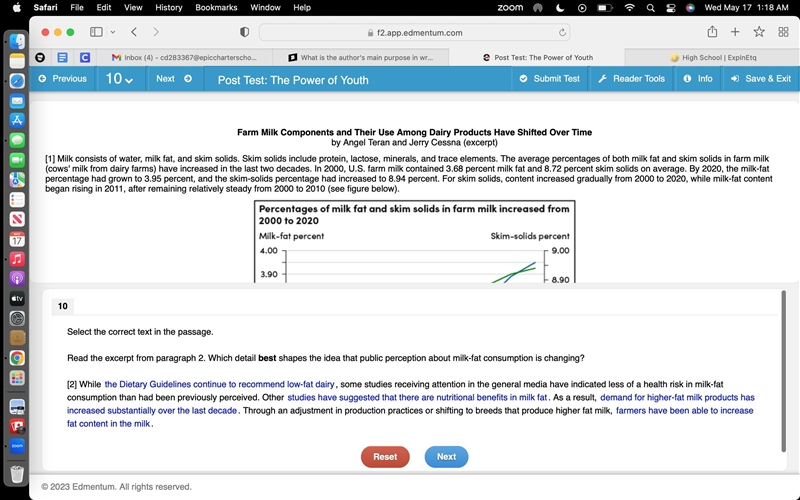Open Google Chrome from the Dock
Image resolution: width=800 pixels, height=500 pixels.
(x=17, y=358)
